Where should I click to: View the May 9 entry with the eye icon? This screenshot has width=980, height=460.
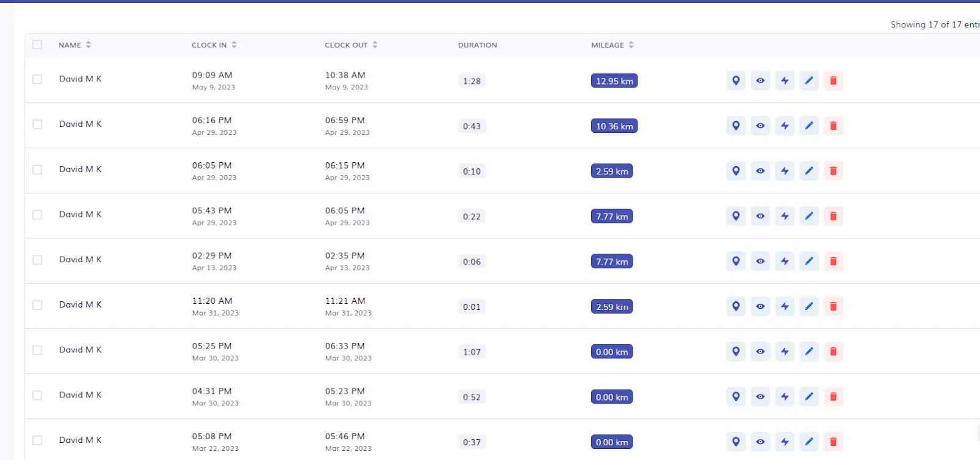pos(760,81)
